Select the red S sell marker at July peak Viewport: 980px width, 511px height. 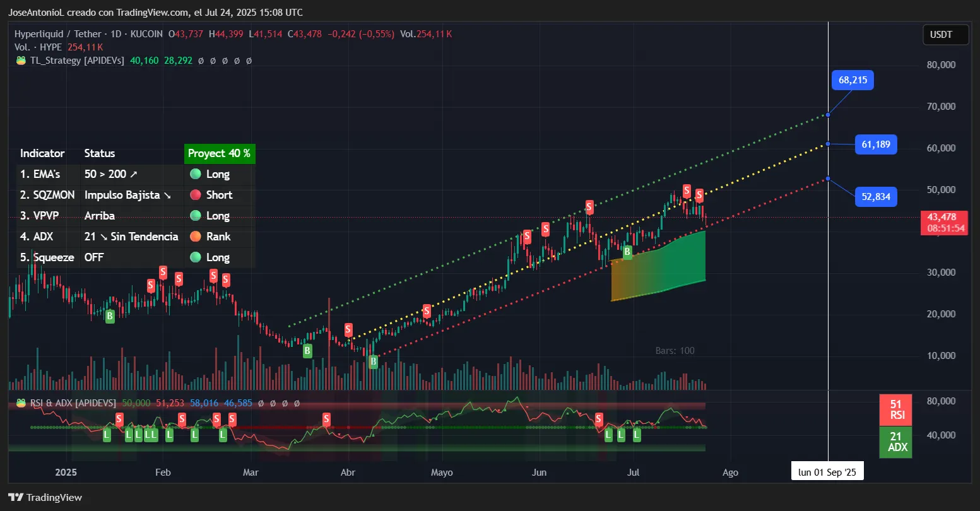click(x=688, y=189)
